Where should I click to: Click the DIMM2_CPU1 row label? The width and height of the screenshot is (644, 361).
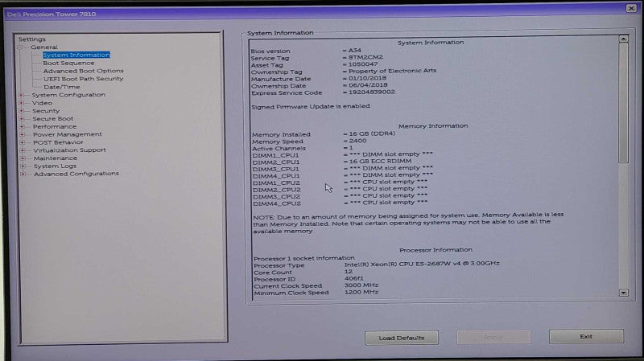276,162
